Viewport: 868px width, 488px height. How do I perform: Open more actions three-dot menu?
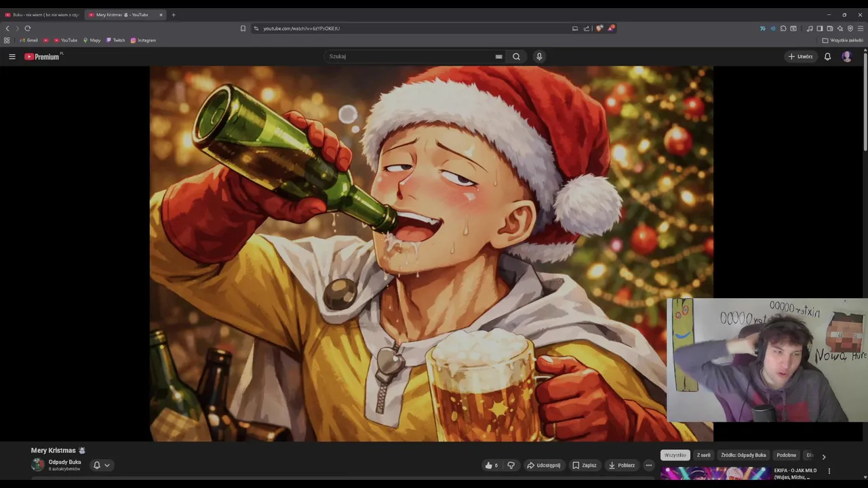tap(649, 465)
